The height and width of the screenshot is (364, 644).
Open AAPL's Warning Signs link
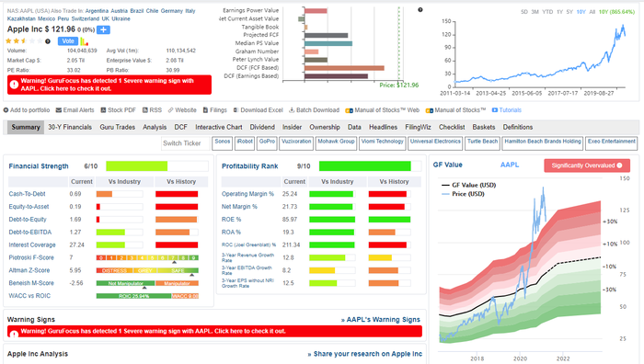click(x=381, y=320)
